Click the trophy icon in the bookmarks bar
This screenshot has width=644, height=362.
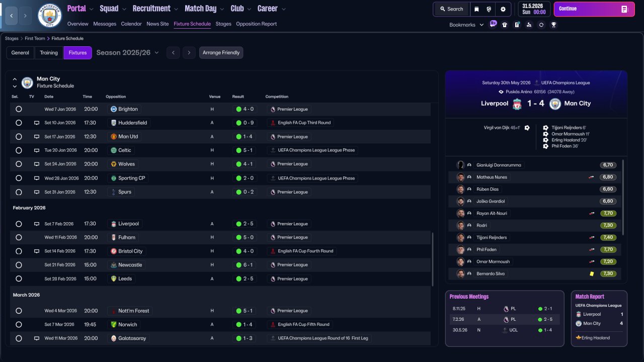pyautogui.click(x=553, y=25)
